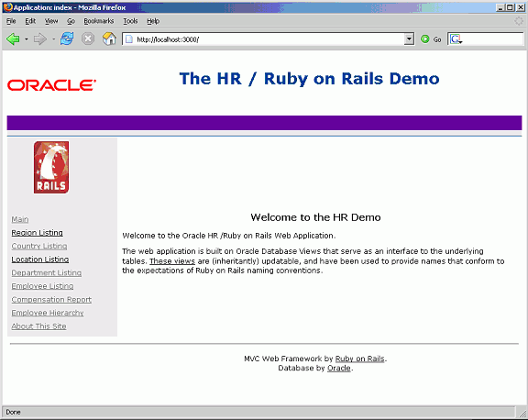Open the Tools menu

point(130,21)
